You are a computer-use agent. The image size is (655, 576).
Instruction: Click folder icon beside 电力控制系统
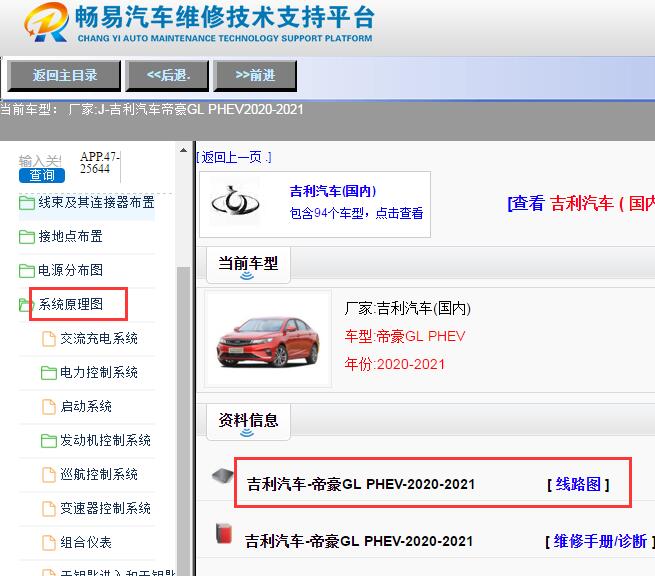pyautogui.click(x=49, y=373)
